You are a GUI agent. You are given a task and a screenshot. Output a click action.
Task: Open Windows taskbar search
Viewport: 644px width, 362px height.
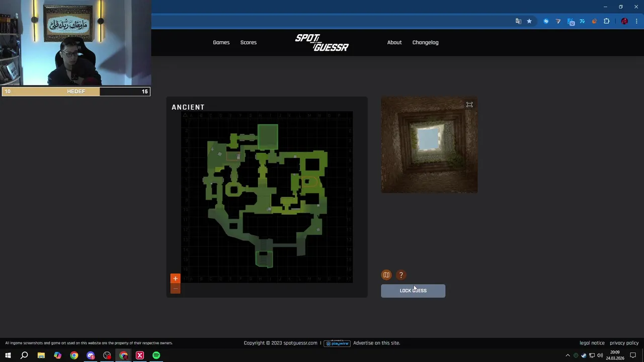tap(24, 355)
